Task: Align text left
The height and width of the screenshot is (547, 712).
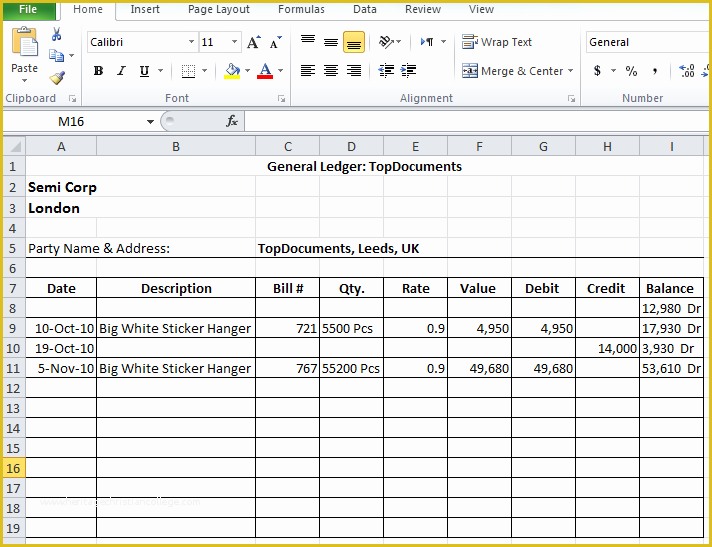Action: click(x=308, y=71)
